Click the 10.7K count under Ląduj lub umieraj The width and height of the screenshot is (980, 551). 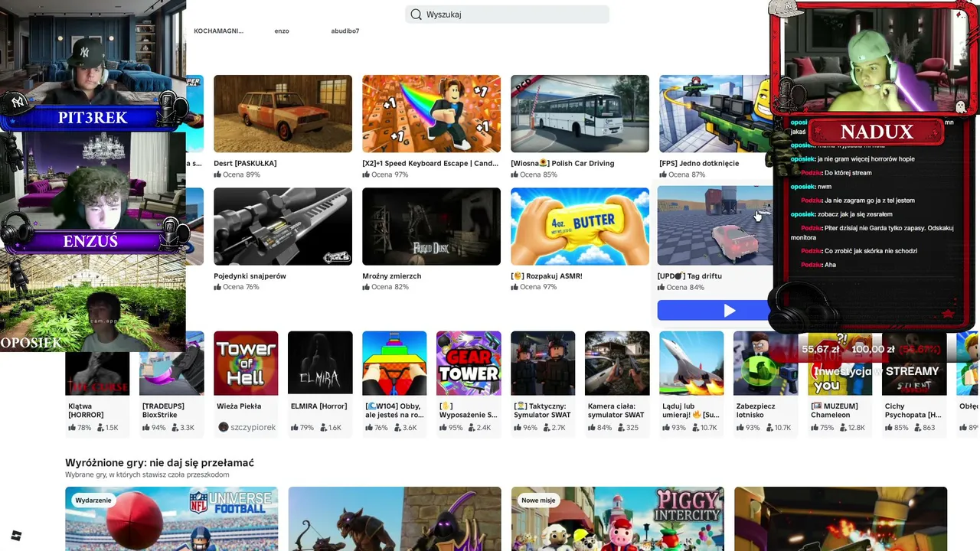click(708, 428)
